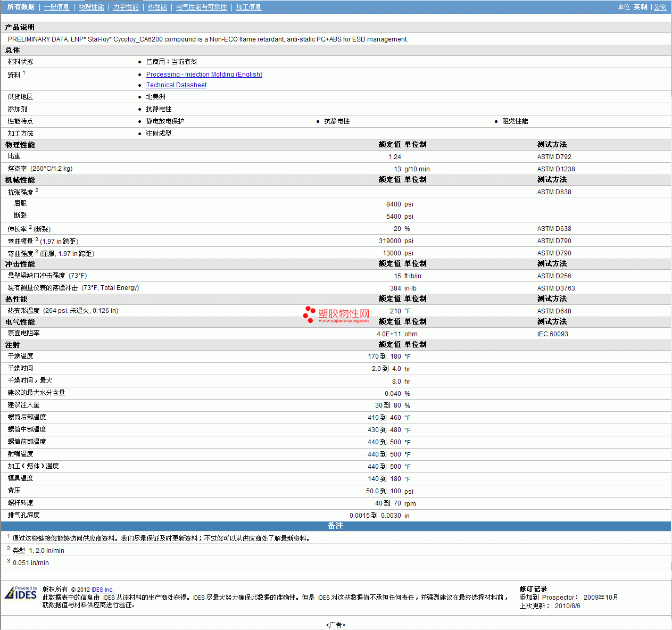Click the 热变形温度 row label
The width and height of the screenshot is (672, 630).
[x=63, y=311]
